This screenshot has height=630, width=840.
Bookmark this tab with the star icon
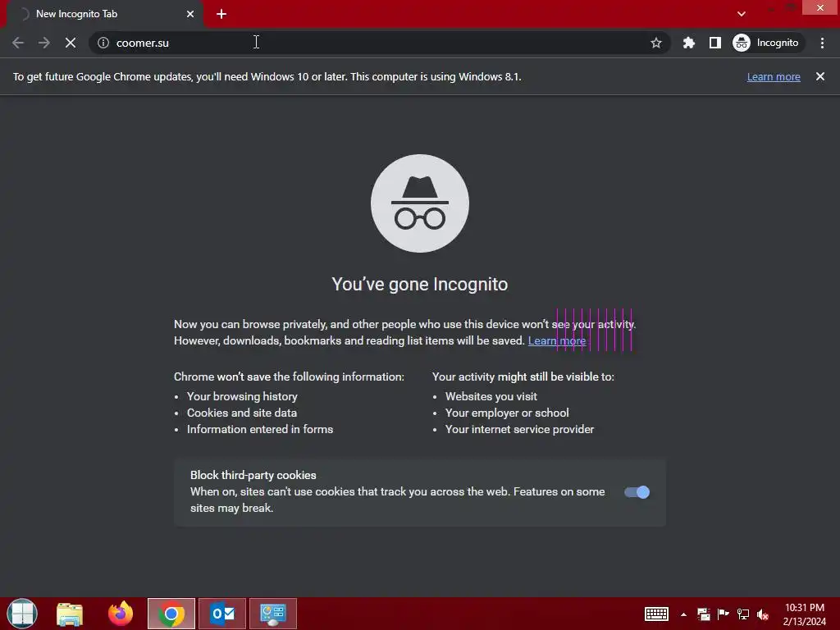655,43
